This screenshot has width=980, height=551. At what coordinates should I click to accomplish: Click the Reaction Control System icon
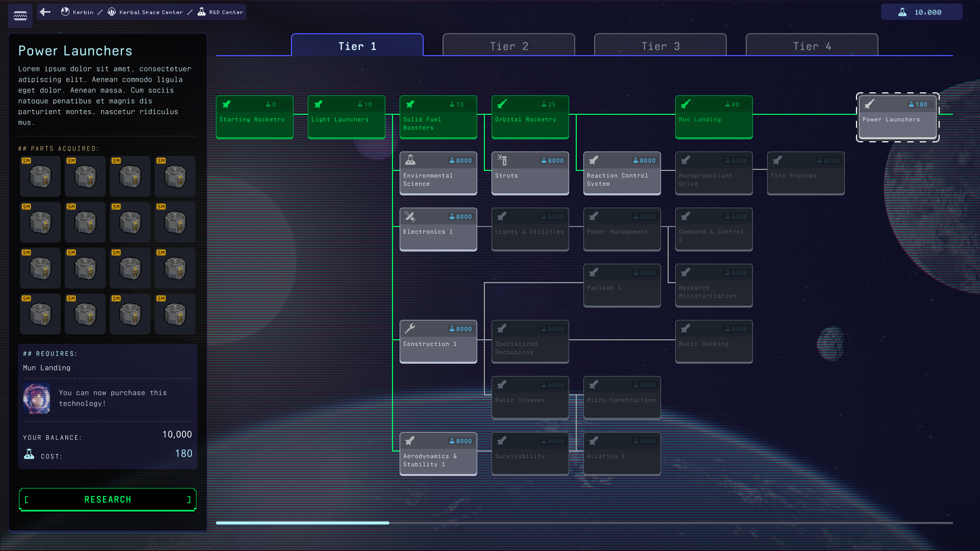point(594,160)
